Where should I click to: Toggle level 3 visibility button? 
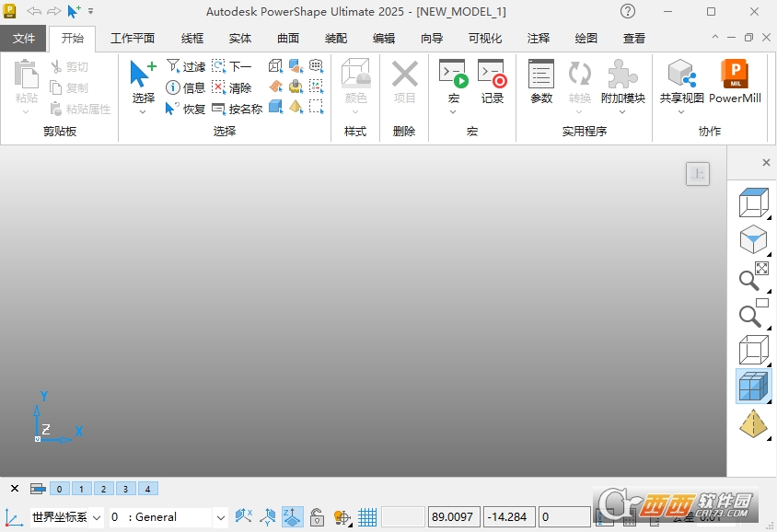click(x=126, y=489)
